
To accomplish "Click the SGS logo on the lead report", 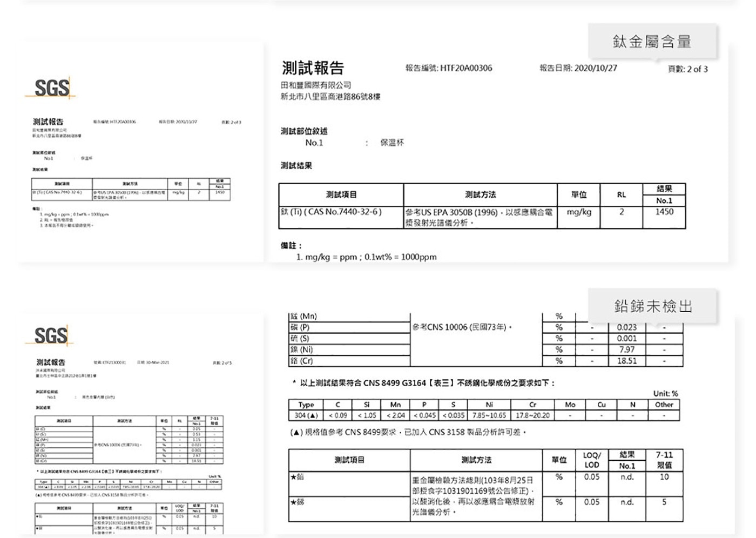I will click(51, 335).
